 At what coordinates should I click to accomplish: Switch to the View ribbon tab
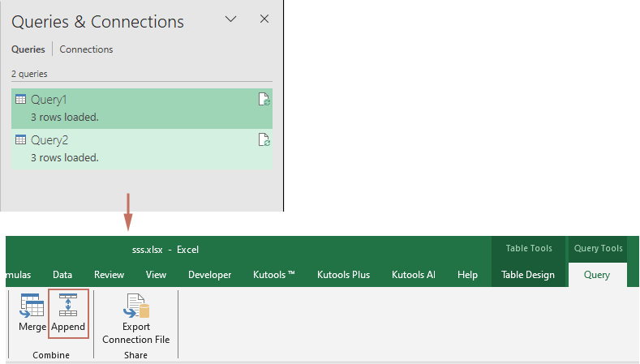tap(156, 275)
